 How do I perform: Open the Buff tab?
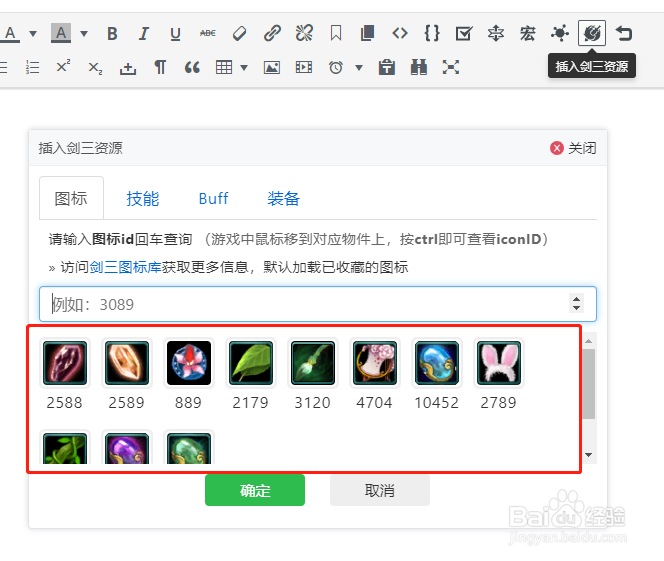(x=213, y=198)
